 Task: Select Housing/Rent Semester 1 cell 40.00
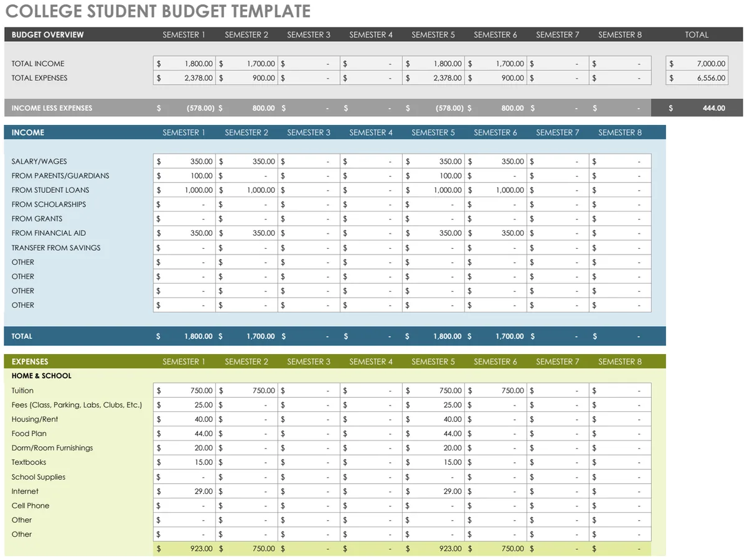pyautogui.click(x=184, y=419)
